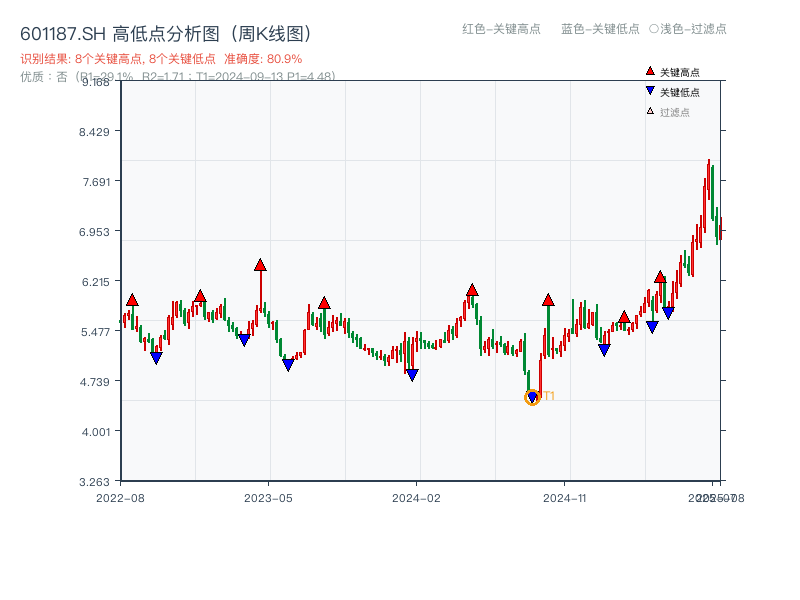Image resolution: width=800 pixels, height=600 pixels.
Task: Click the y-axis label 5.477
Action: (x=95, y=332)
